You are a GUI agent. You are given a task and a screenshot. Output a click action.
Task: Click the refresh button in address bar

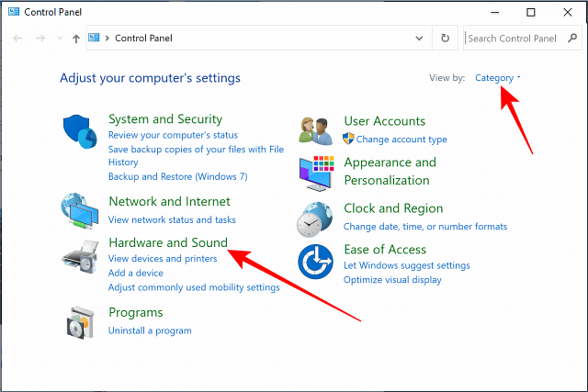tap(445, 38)
